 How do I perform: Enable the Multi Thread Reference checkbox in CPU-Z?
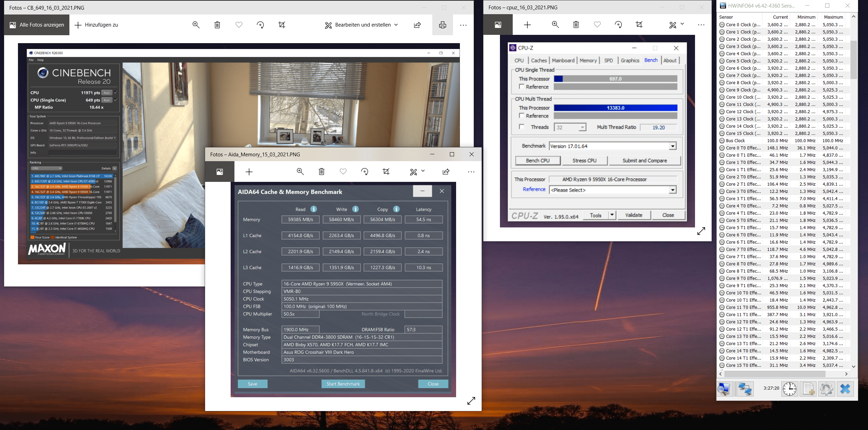(x=522, y=116)
